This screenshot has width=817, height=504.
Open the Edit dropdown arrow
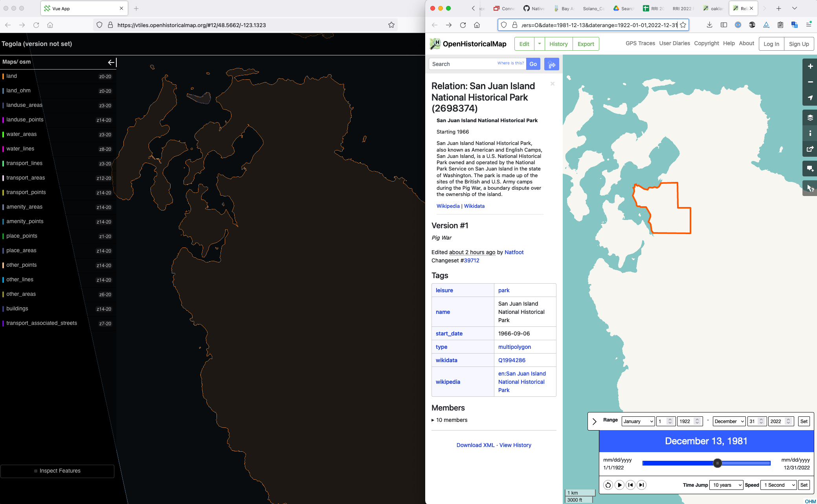pos(539,44)
